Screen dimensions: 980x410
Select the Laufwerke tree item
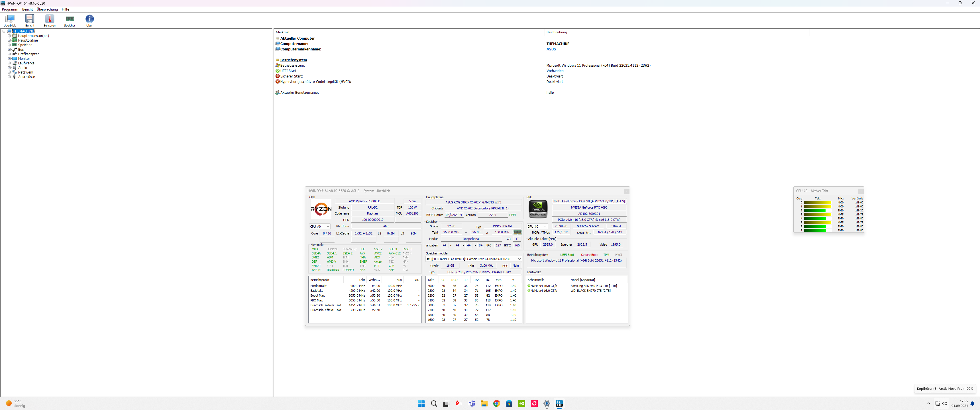pos(26,63)
